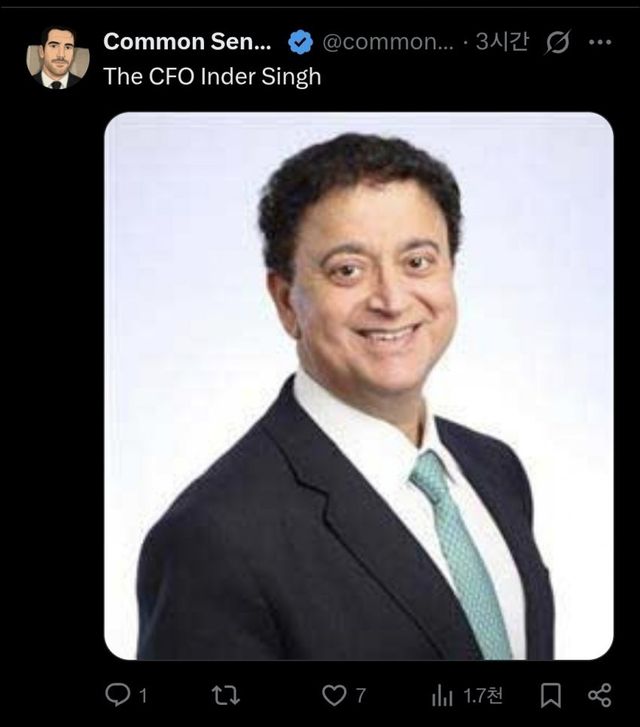Viewport: 640px width, 727px height.
Task: Toggle the heart icon to like the post
Action: [x=333, y=695]
